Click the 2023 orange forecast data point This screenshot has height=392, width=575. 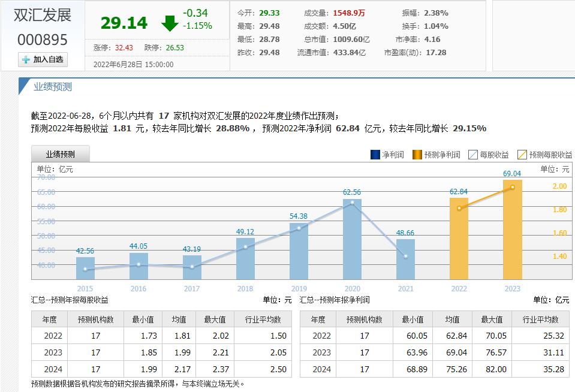(513, 186)
